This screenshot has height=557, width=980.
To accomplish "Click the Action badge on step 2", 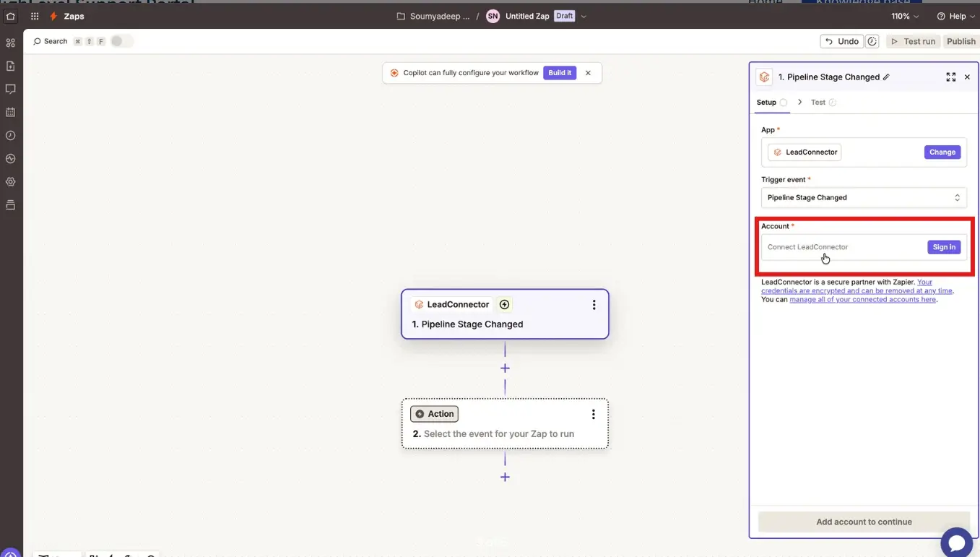I will [434, 414].
